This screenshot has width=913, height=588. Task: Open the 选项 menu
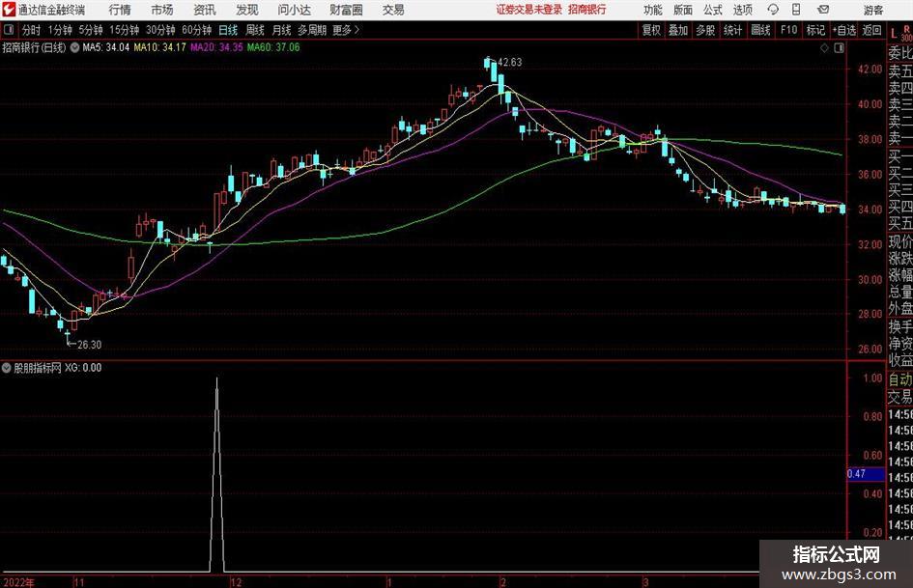[742, 10]
